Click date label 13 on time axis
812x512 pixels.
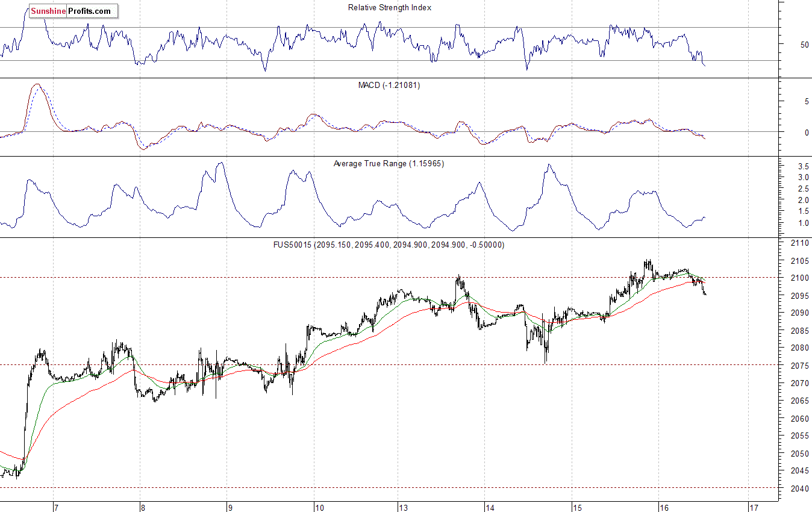pos(403,508)
